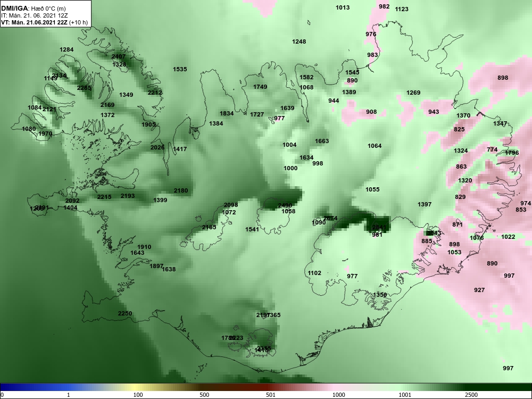The height and width of the screenshot is (399, 532).
Task: Click the 2193 height value
Action: pos(128,196)
